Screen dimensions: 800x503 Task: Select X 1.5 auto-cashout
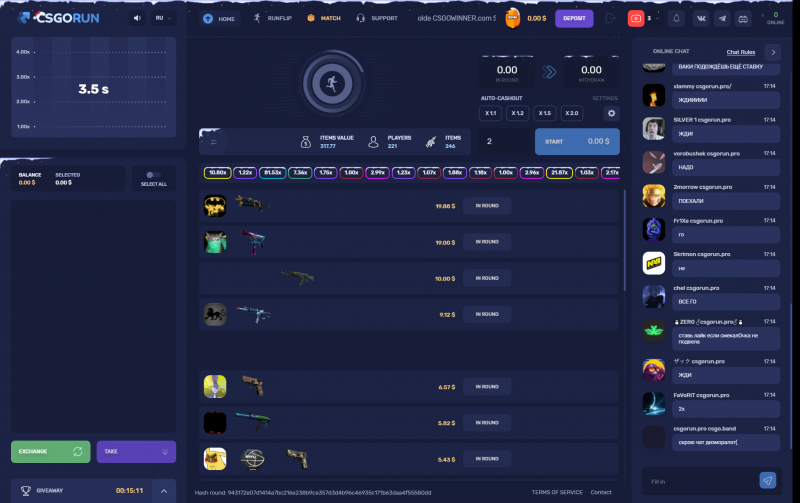[x=544, y=113]
